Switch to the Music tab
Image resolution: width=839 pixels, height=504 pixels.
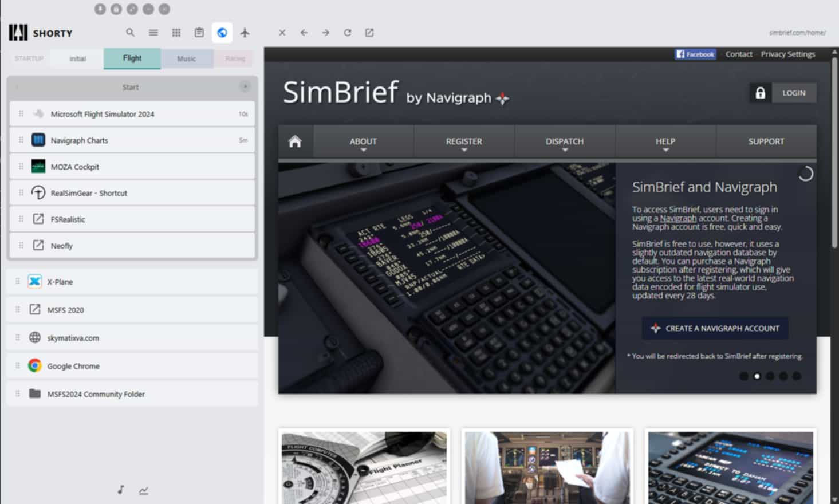coord(187,58)
